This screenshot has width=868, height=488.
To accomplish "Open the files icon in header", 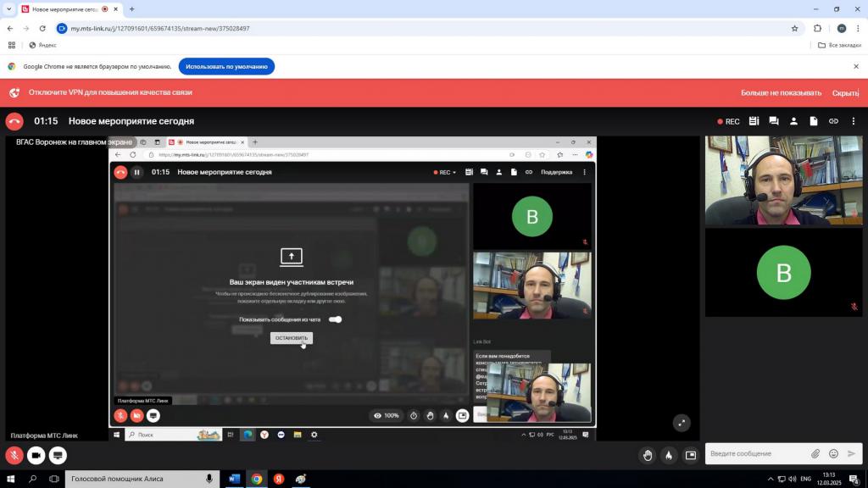I will pyautogui.click(x=814, y=121).
